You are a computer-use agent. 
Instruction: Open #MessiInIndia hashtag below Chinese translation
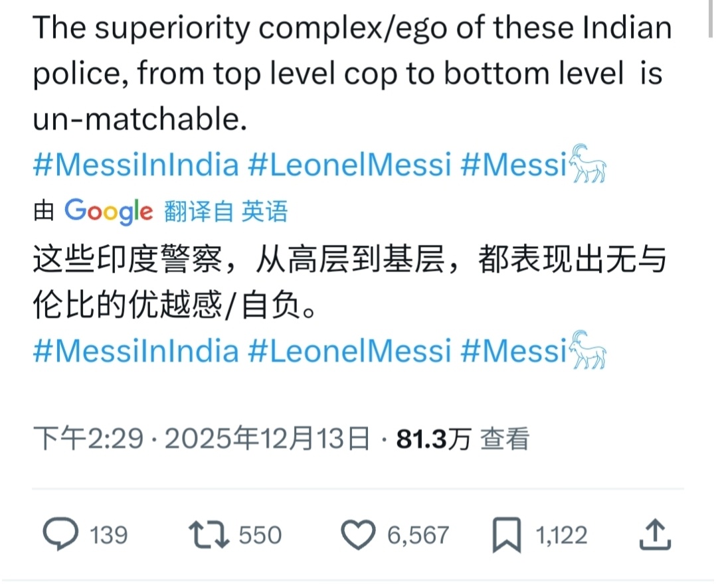(135, 351)
